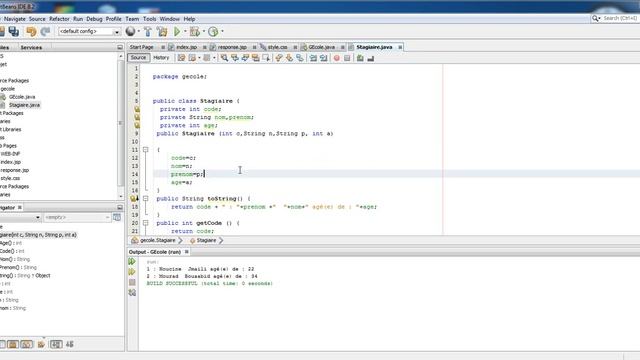Open the Navigate menu

(15, 19)
